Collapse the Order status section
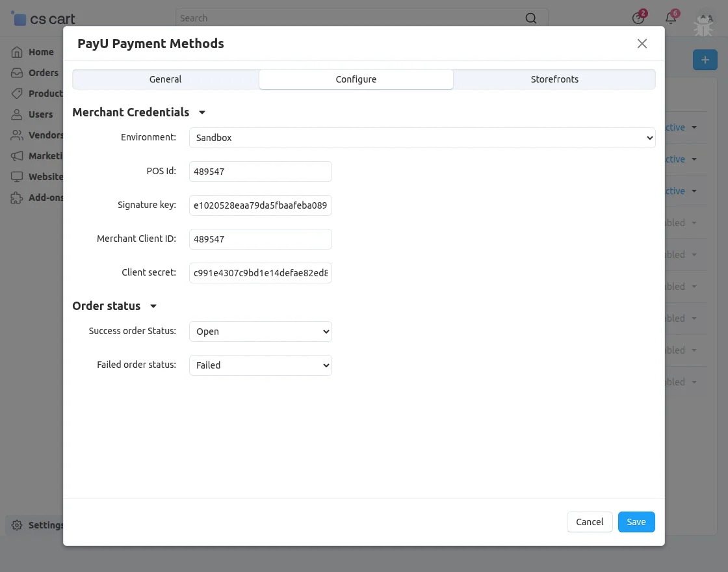This screenshot has width=728, height=572. [x=153, y=306]
